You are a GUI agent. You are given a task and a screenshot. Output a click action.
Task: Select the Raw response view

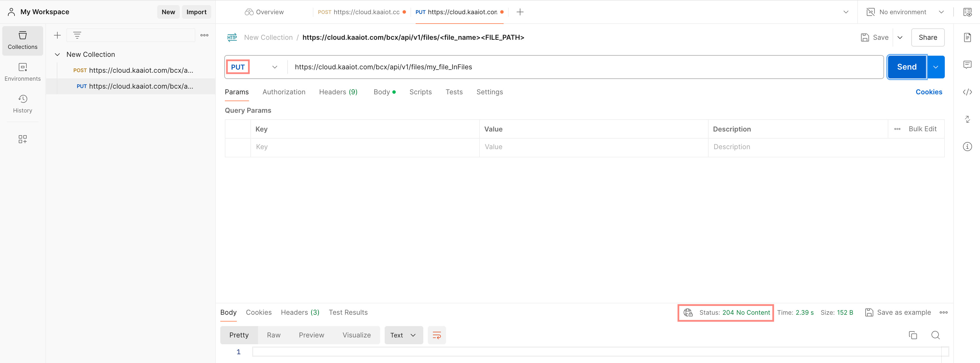pyautogui.click(x=274, y=335)
